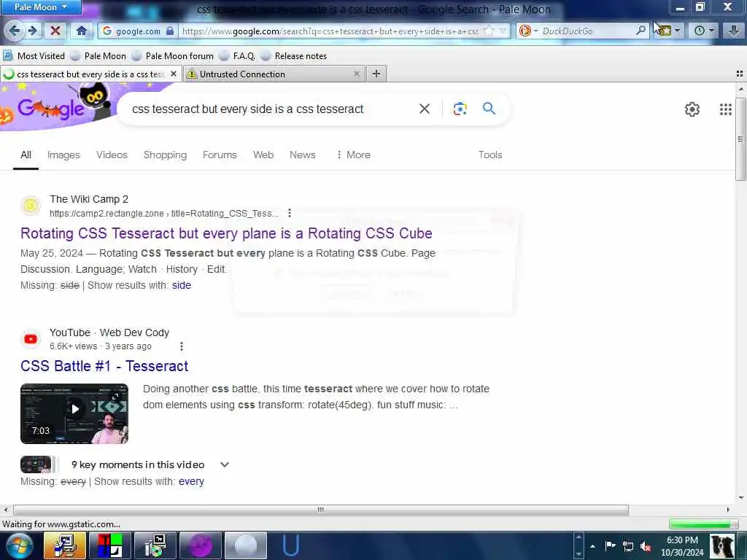This screenshot has width=747, height=560.
Task: Open the Pale Moon bookmark
Action: pos(98,56)
